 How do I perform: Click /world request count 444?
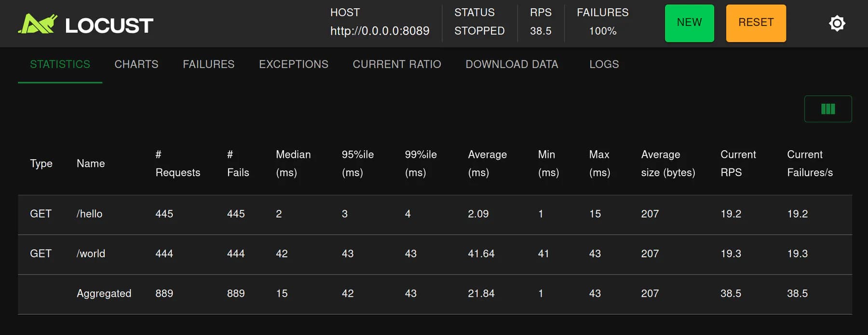pyautogui.click(x=164, y=254)
